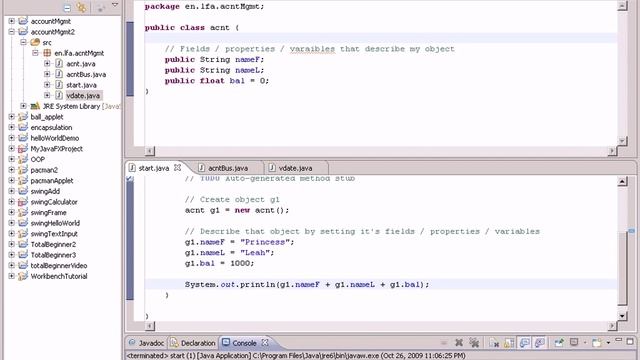Screen dimensions: 640x360
Task: Click the en.lfa.acntMgmt package icon
Action: tap(47, 53)
